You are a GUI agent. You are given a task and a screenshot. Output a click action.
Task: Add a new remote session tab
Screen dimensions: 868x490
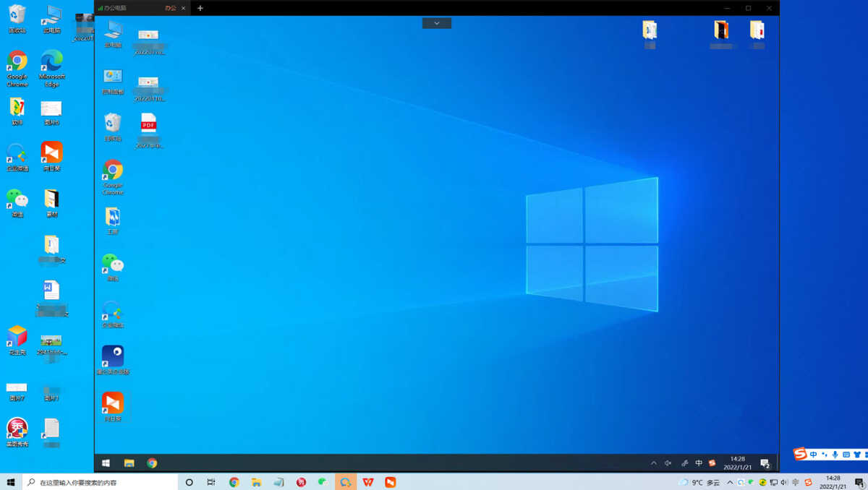200,8
